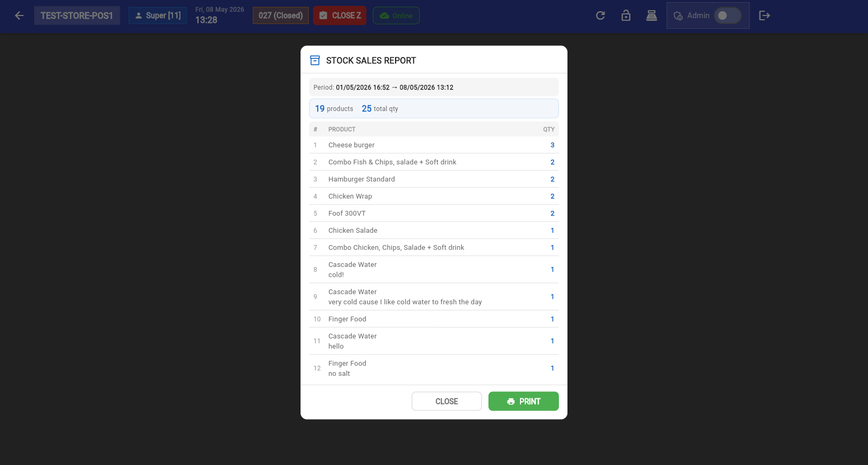Print the stock sales report
Screen dimensions: 868x465
[524, 401]
